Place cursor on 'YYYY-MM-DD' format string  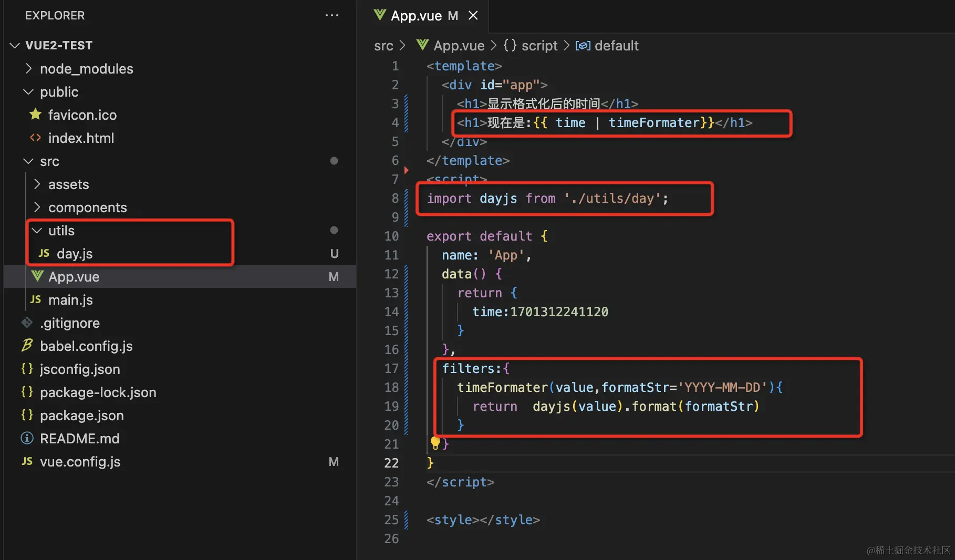coord(722,387)
